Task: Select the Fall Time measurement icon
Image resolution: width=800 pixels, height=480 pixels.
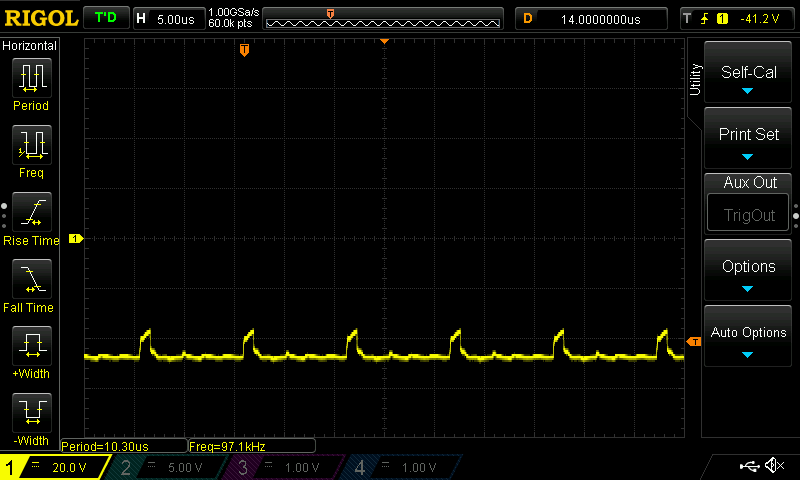Action: [32, 279]
